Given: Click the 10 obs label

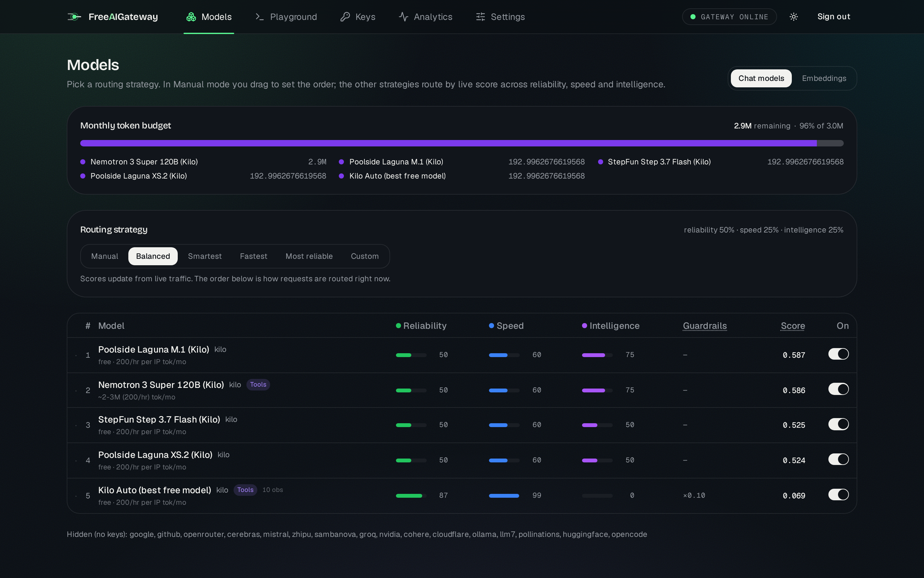Looking at the screenshot, I should (x=273, y=490).
